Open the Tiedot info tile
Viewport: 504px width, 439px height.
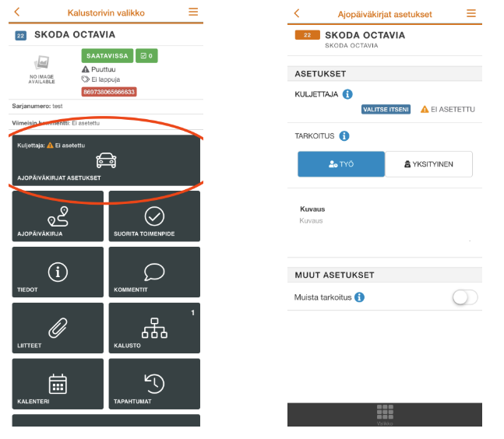pos(58,272)
